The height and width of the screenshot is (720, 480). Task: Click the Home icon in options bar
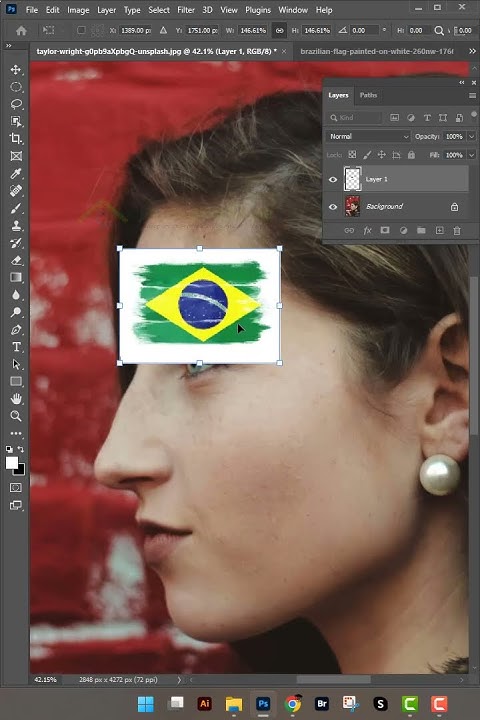21,30
